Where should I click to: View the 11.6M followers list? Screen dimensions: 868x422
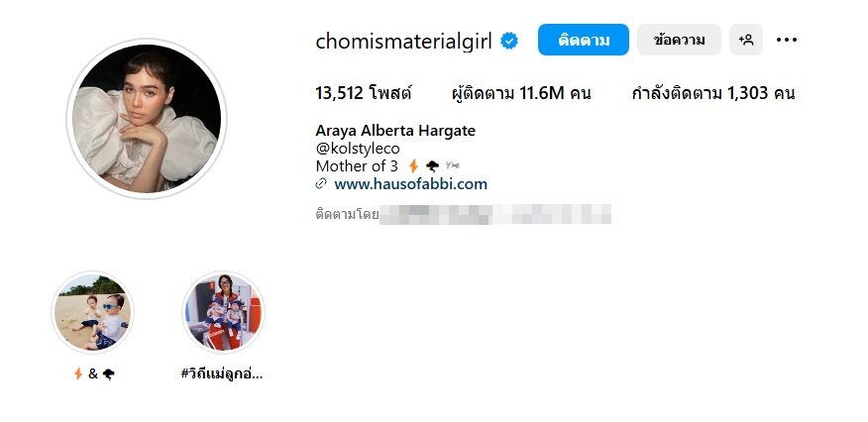click(x=521, y=93)
